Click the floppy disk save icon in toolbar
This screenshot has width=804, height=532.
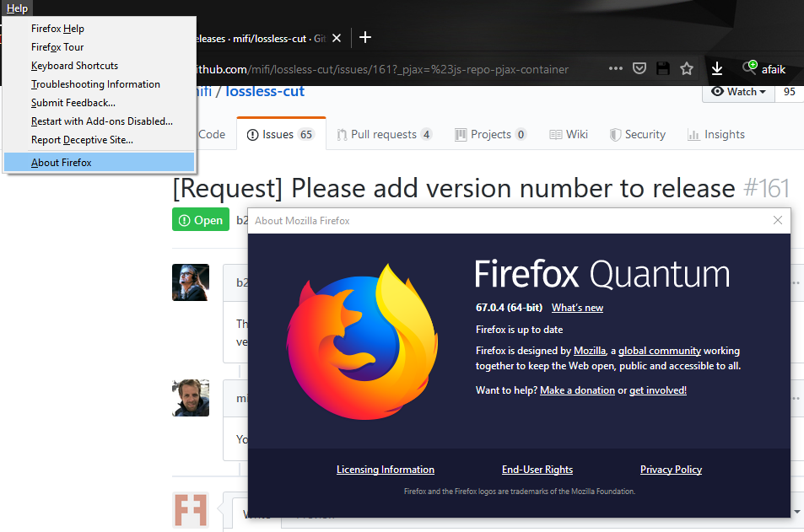pos(662,69)
